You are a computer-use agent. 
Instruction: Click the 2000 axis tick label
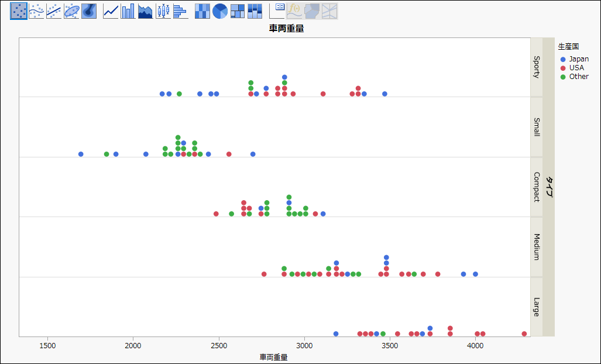coord(133,346)
